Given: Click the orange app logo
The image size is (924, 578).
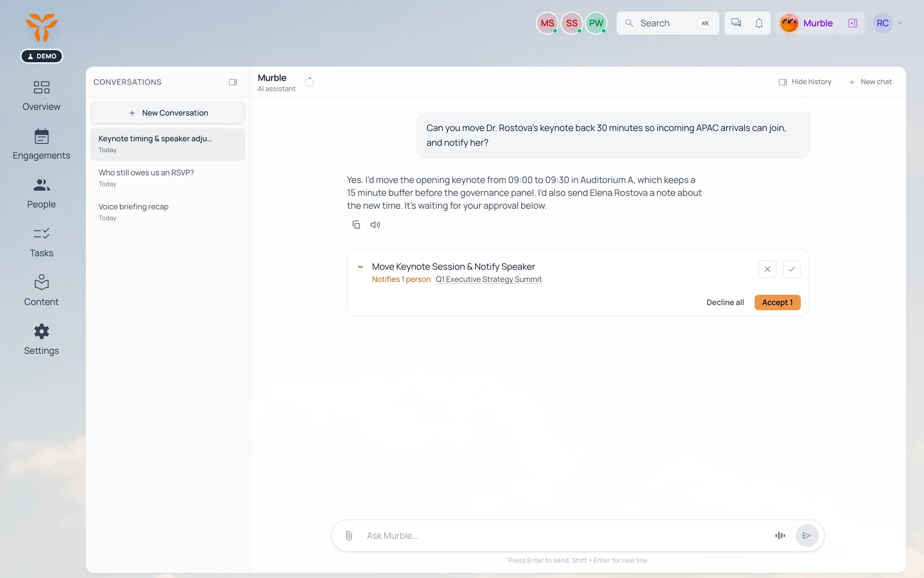Looking at the screenshot, I should [x=42, y=28].
